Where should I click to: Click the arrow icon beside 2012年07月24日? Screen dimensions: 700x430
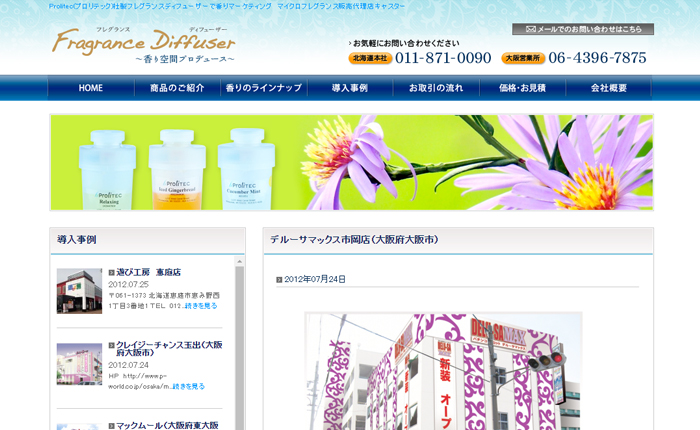(x=279, y=280)
